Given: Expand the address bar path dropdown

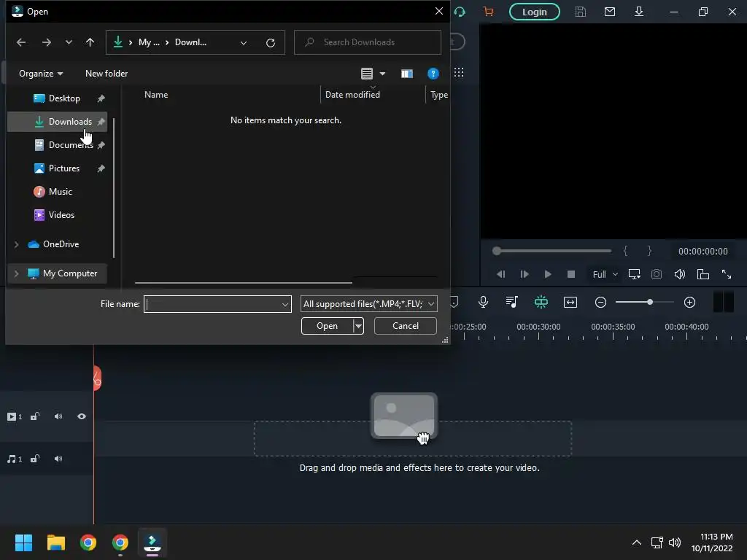Looking at the screenshot, I should (x=244, y=42).
